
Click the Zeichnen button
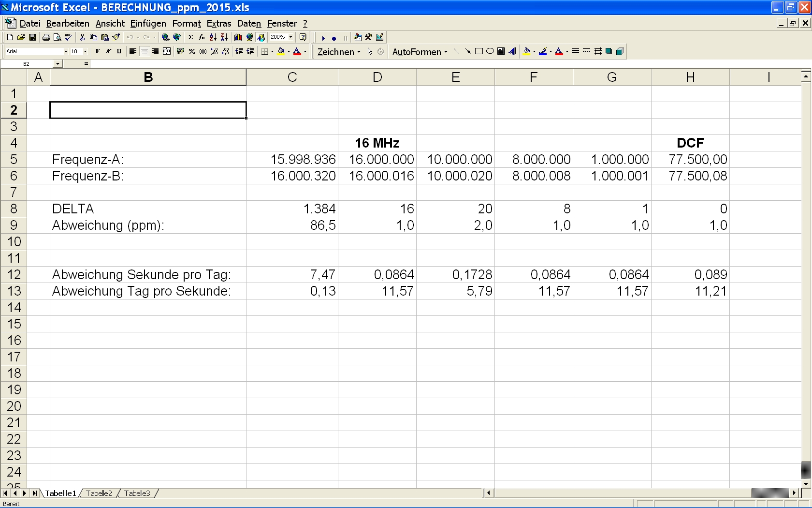(338, 52)
